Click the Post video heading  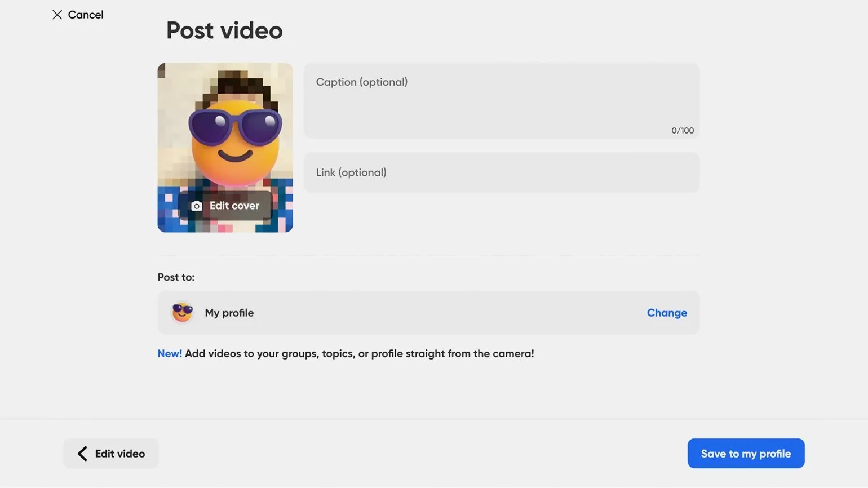(x=224, y=30)
